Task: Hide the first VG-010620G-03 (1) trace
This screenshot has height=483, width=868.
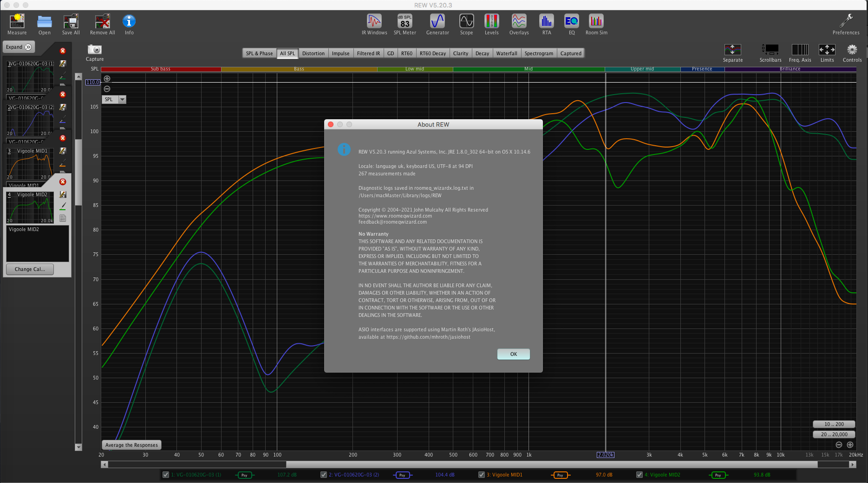Action: (166, 475)
